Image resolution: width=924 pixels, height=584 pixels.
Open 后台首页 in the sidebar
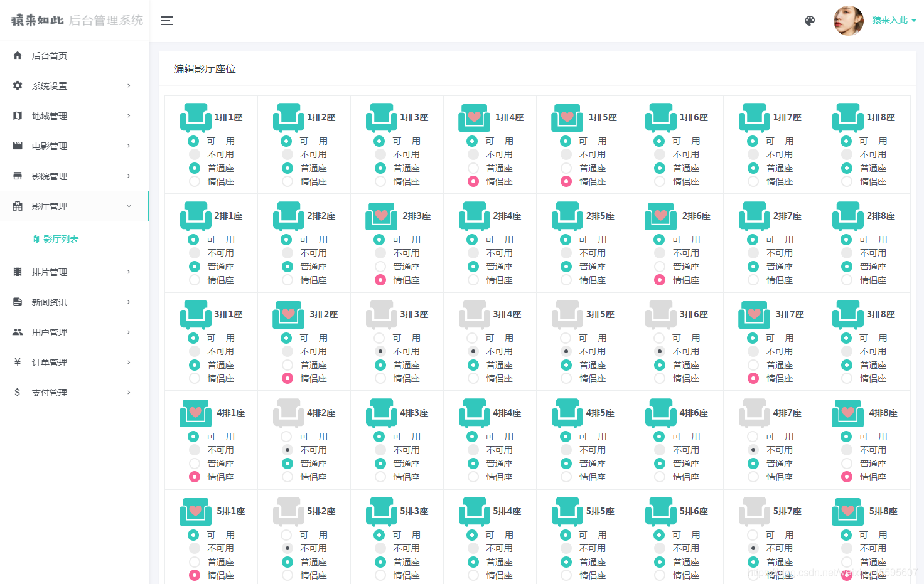(74, 56)
